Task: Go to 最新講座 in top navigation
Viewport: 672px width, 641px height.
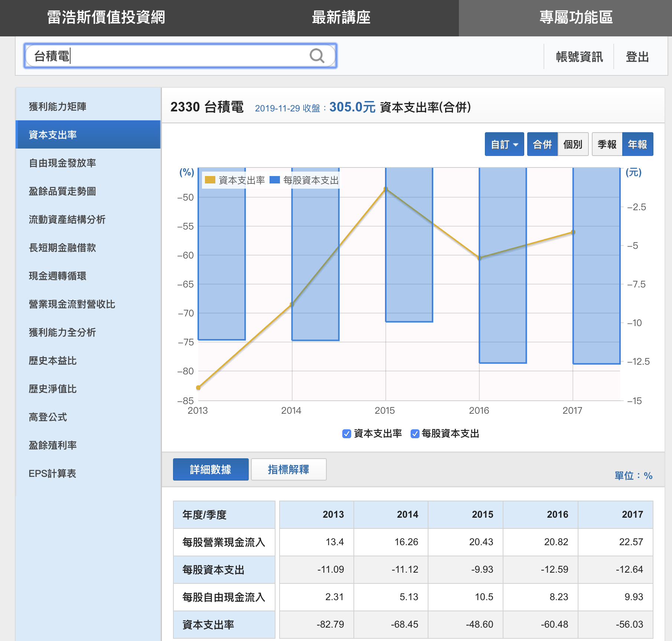Action: point(341,17)
